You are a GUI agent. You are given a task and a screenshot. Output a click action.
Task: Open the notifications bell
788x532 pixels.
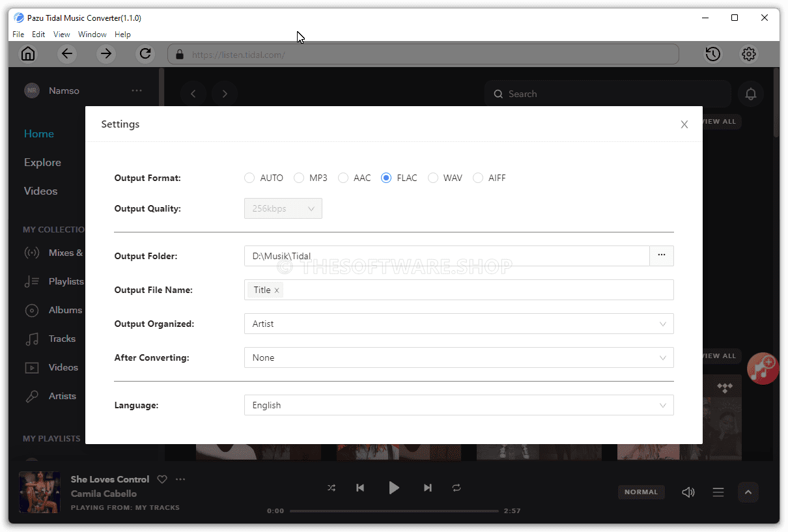pyautogui.click(x=751, y=94)
